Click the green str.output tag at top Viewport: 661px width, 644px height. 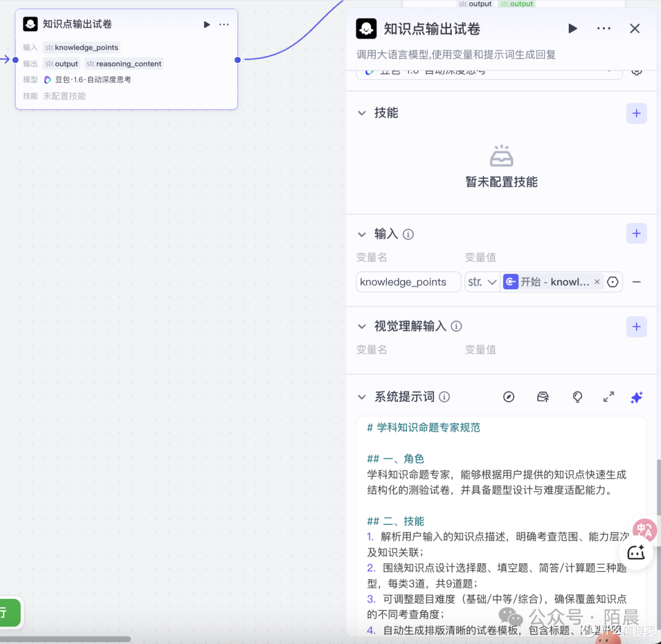pos(517,4)
